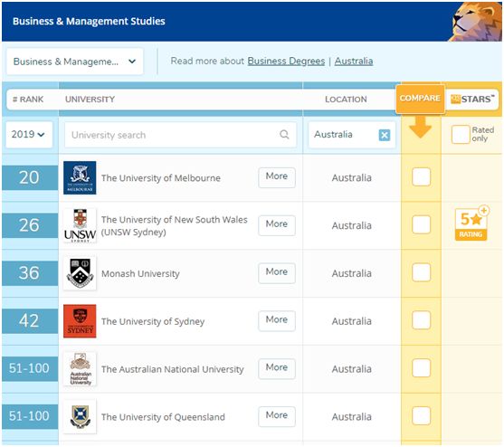This screenshot has width=504, height=447.
Task: Enable the Rated only checkbox
Action: [461, 135]
